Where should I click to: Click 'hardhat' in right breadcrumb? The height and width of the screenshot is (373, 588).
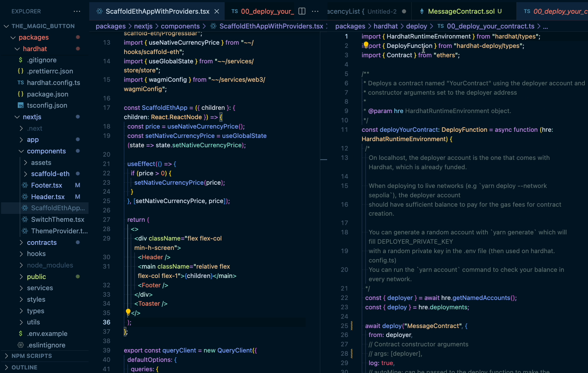pos(385,26)
